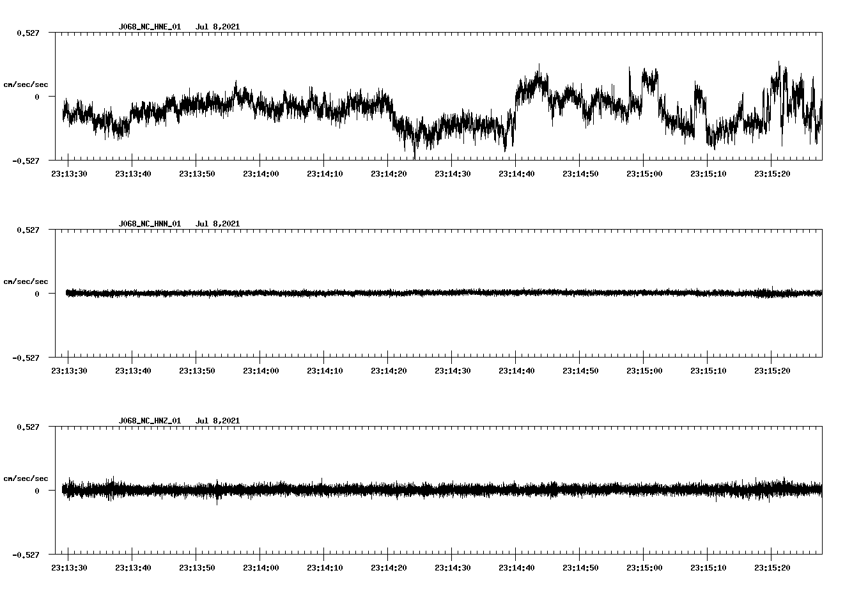Screen dimensions: 868x591
Task: Select 23:14:50 label on the HNZ plot axis
Action: [x=580, y=567]
